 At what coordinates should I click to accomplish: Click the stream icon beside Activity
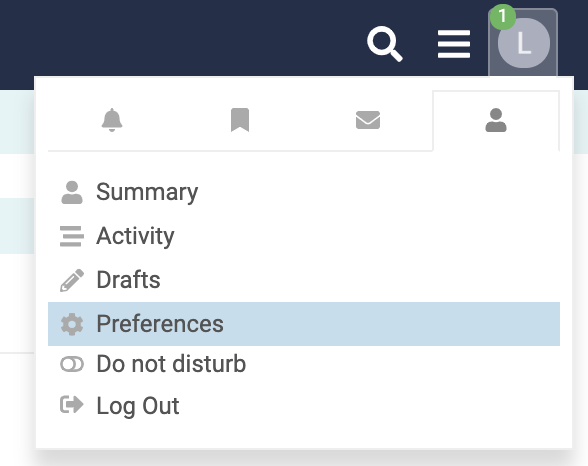click(72, 236)
